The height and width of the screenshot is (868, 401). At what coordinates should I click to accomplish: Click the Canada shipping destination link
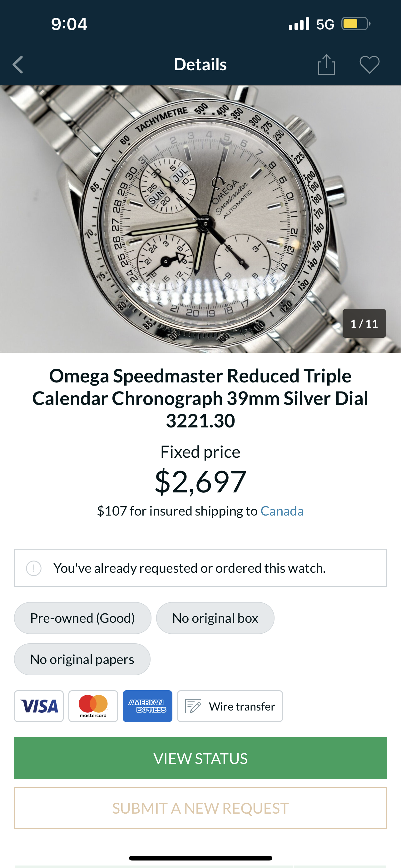282,511
